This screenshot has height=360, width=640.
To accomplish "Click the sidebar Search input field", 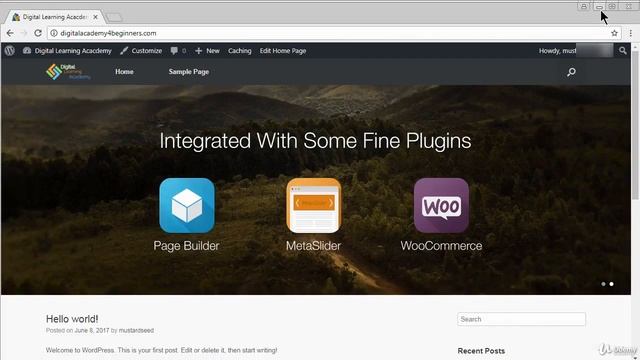I will click(x=521, y=319).
